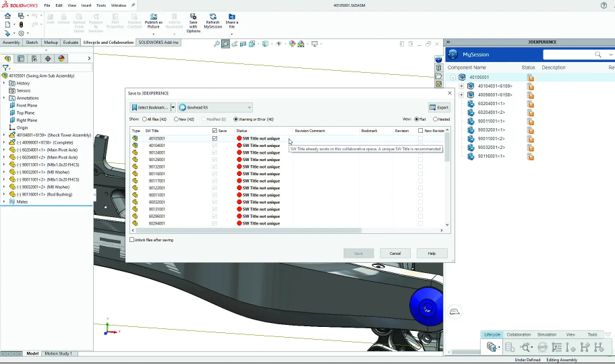Click the Cancel button in the Save dialog
This screenshot has height=364, width=615.
tap(395, 253)
